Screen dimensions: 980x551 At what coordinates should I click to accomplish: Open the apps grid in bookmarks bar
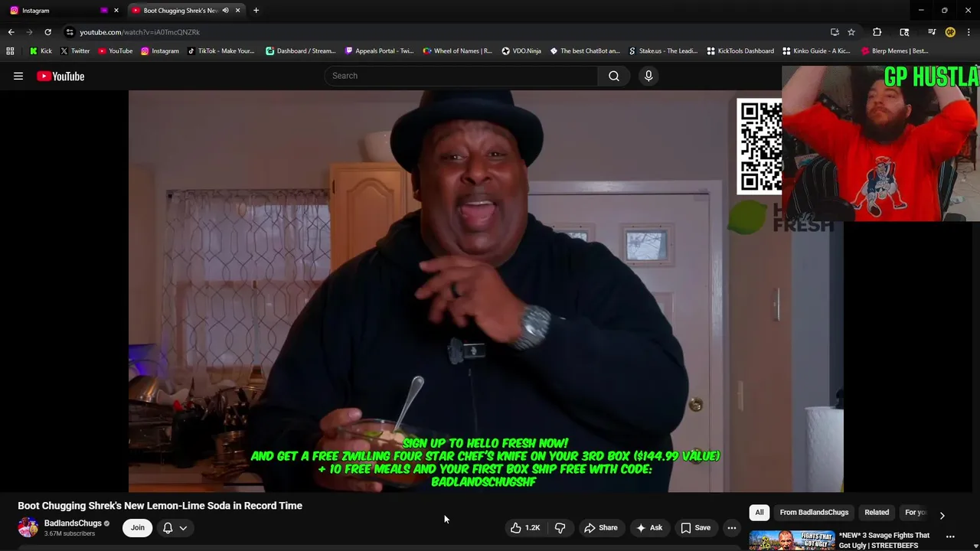coord(10,51)
